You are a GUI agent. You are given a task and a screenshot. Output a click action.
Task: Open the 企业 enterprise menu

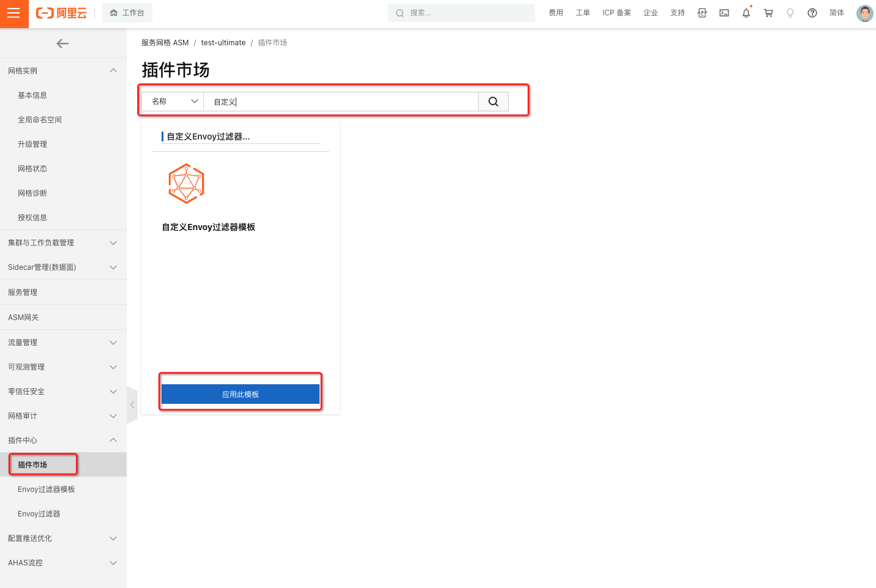(x=651, y=13)
